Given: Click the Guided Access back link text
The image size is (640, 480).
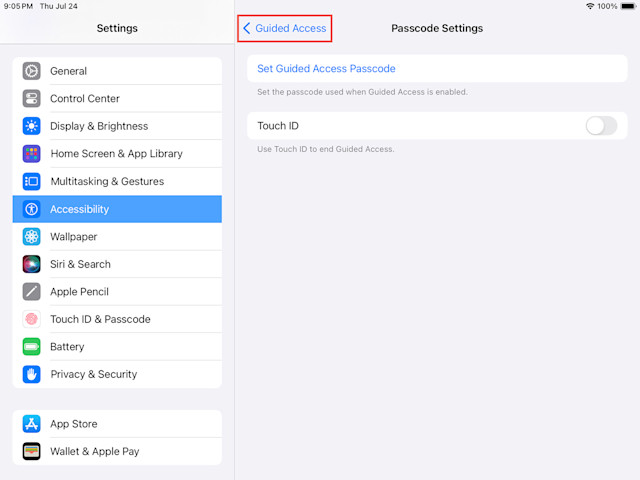Looking at the screenshot, I should pos(291,28).
